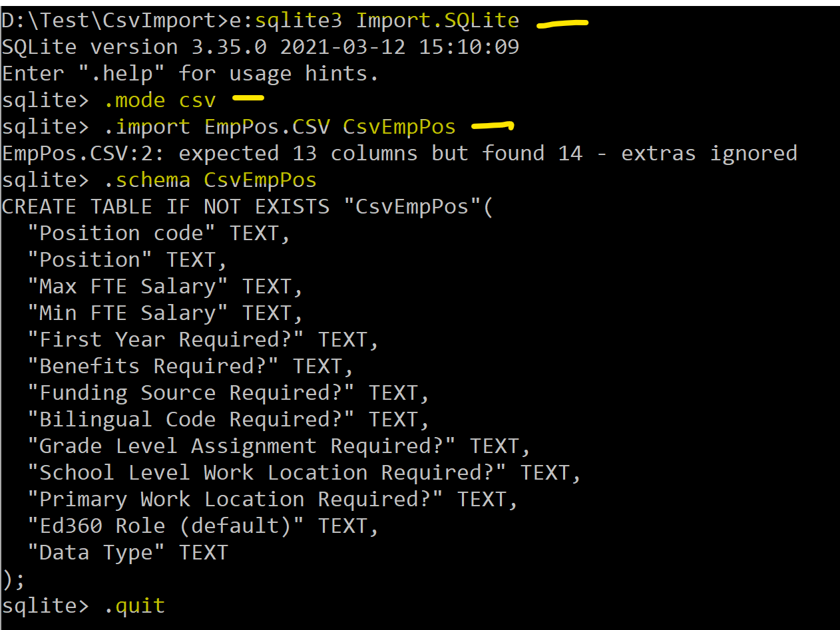Viewport: 840px width, 630px height.
Task: Click the "Bilingual Code Required?" column line
Action: [228, 420]
